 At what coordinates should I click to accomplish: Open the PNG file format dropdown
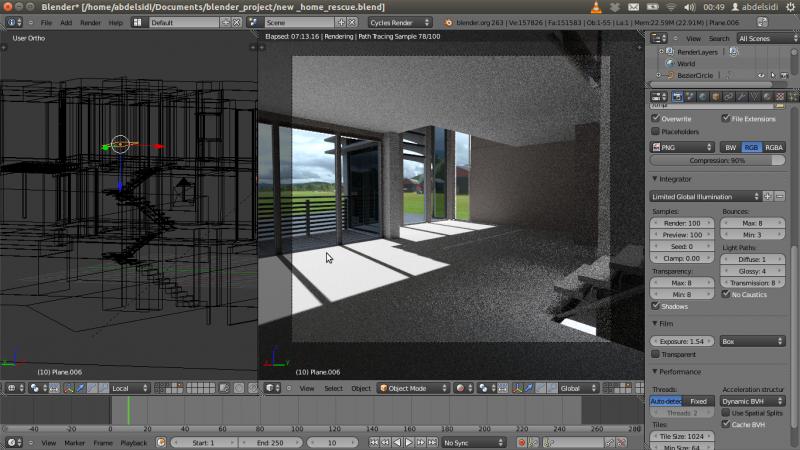pos(682,147)
